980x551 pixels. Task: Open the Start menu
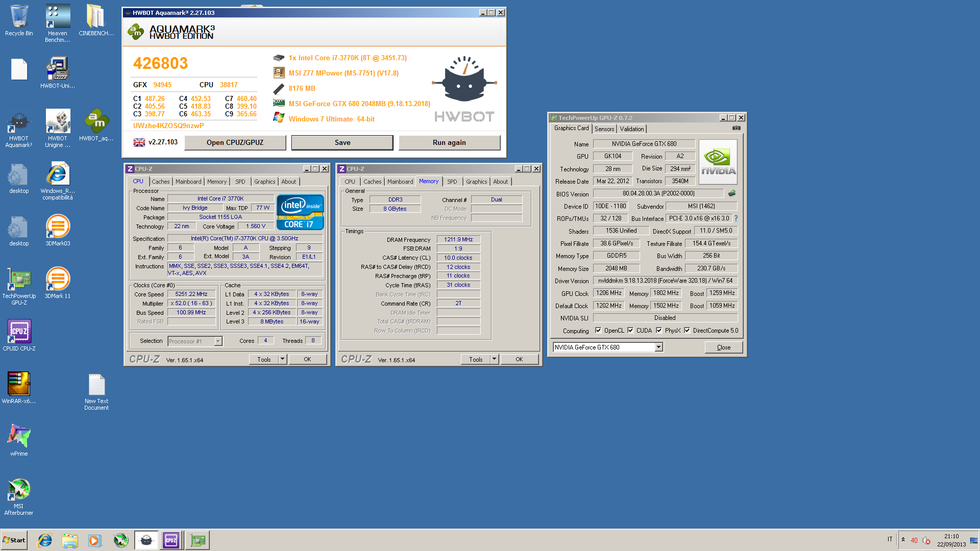coord(14,540)
